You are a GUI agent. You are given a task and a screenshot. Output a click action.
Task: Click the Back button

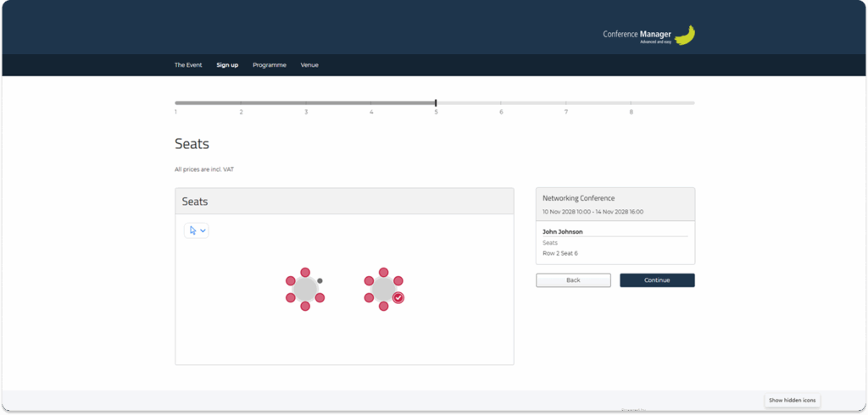click(573, 280)
